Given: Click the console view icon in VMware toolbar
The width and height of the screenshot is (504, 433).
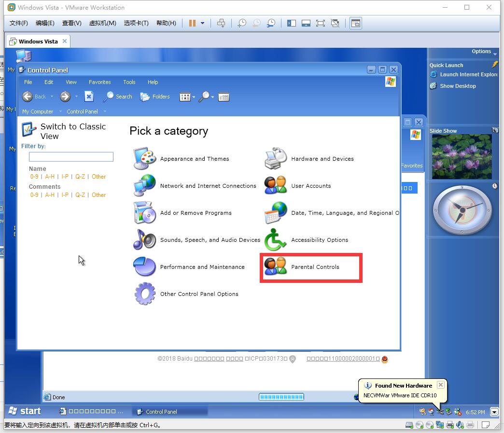Looking at the screenshot, I should [356, 23].
